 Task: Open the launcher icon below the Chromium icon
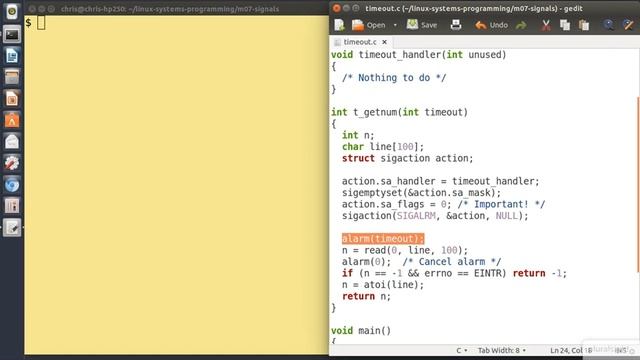click(12, 206)
